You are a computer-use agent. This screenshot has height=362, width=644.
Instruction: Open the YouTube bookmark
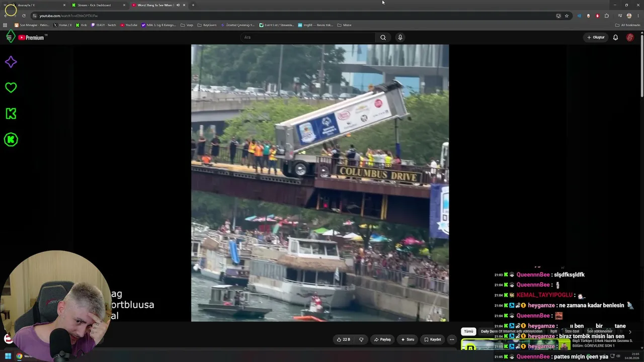pyautogui.click(x=129, y=25)
